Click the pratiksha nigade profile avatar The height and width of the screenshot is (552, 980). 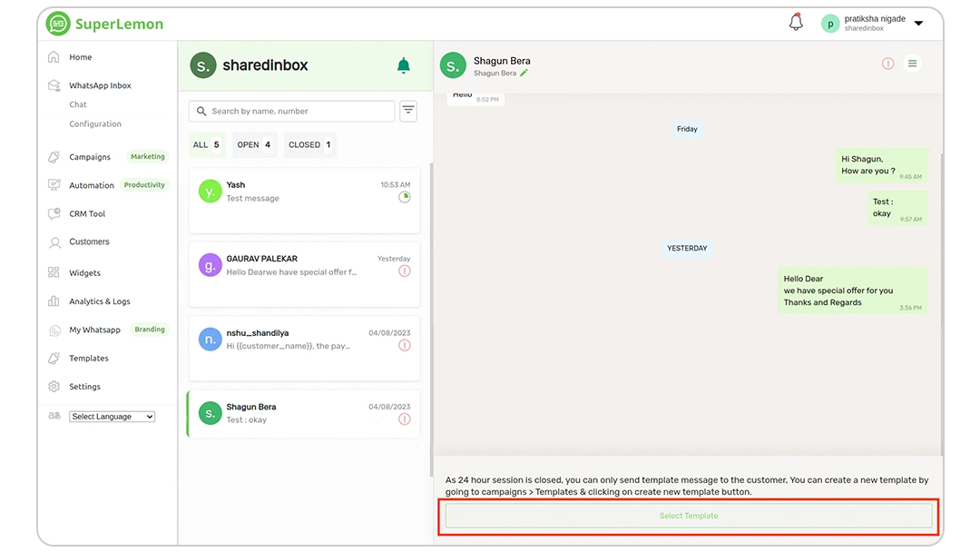830,24
